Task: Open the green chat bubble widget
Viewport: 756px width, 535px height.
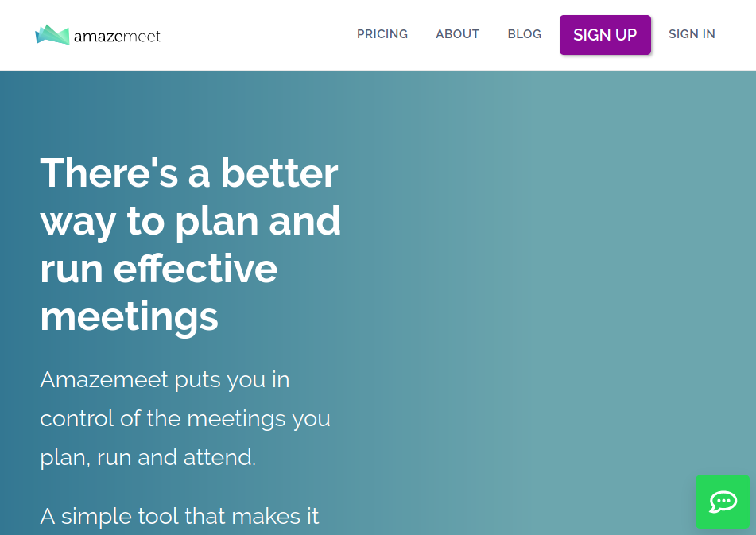Action: [723, 502]
